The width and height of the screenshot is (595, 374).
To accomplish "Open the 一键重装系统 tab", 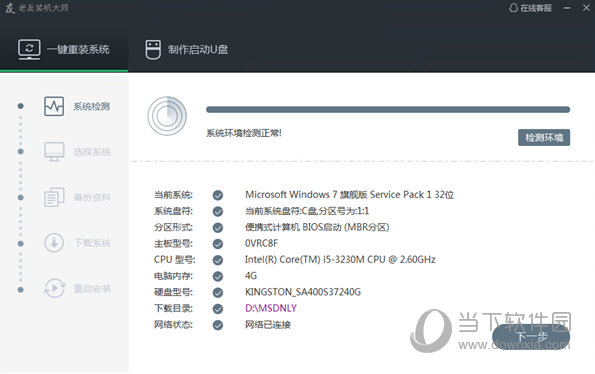I will [64, 49].
